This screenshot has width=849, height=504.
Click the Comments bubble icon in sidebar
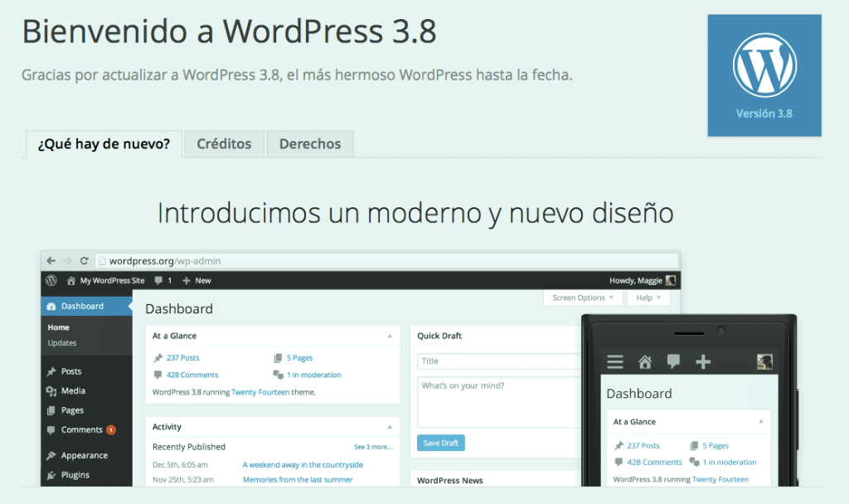coord(51,430)
